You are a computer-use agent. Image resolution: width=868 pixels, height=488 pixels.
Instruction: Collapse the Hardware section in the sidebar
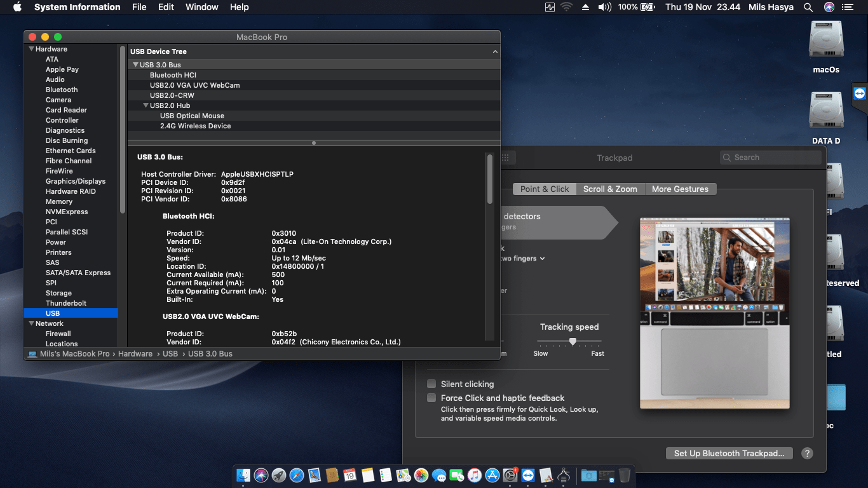click(x=30, y=48)
